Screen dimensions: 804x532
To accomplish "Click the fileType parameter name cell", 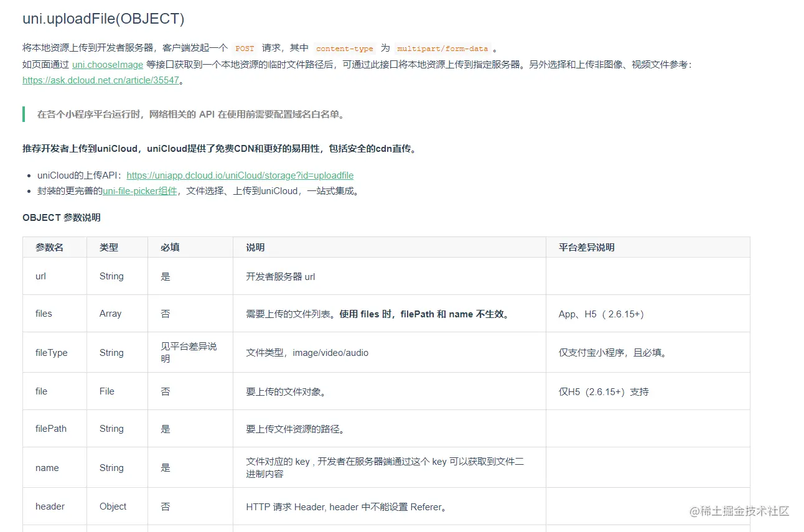I will [x=55, y=353].
